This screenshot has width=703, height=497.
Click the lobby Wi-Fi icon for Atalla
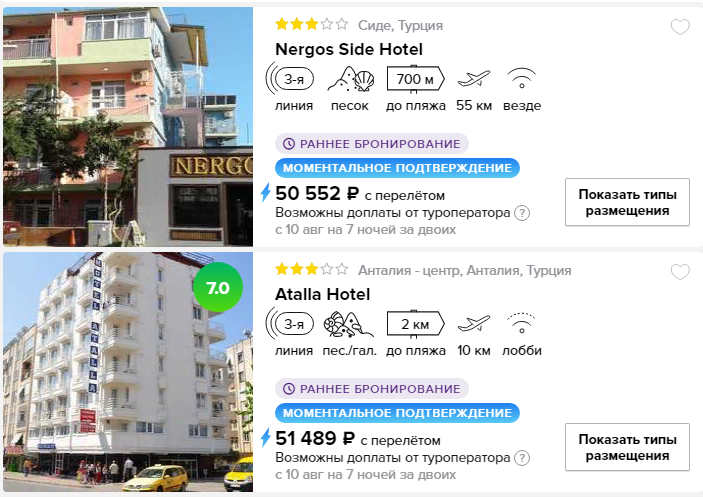[521, 323]
